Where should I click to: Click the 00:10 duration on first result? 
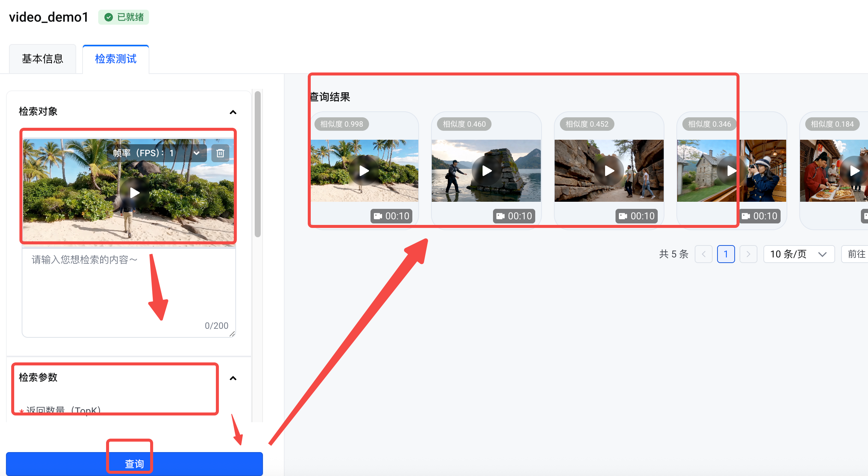click(391, 216)
